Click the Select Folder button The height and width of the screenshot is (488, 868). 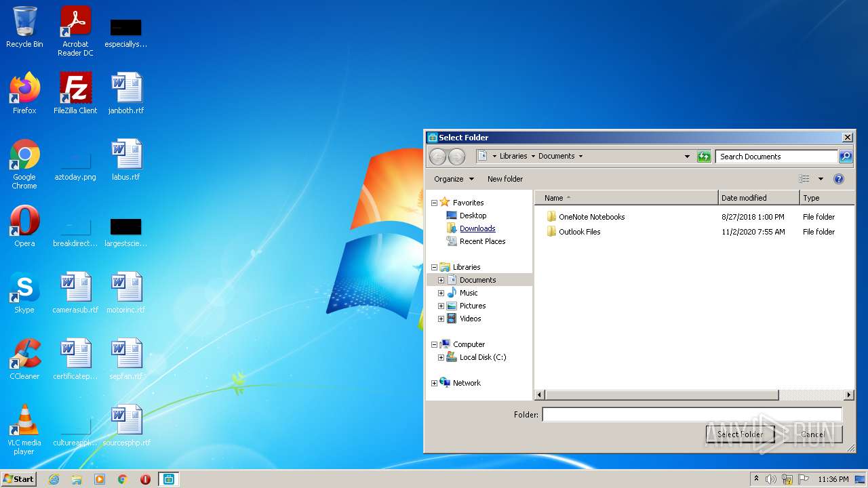click(x=740, y=434)
